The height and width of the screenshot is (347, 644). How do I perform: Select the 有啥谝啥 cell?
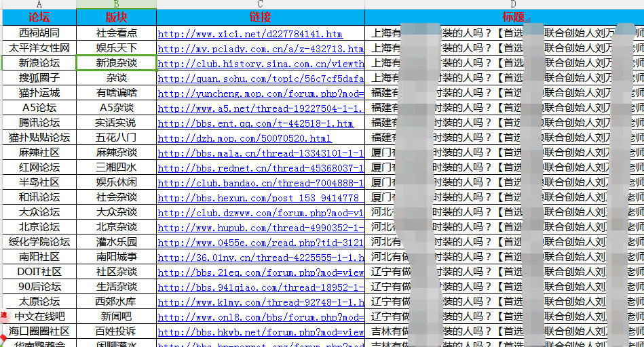point(116,93)
